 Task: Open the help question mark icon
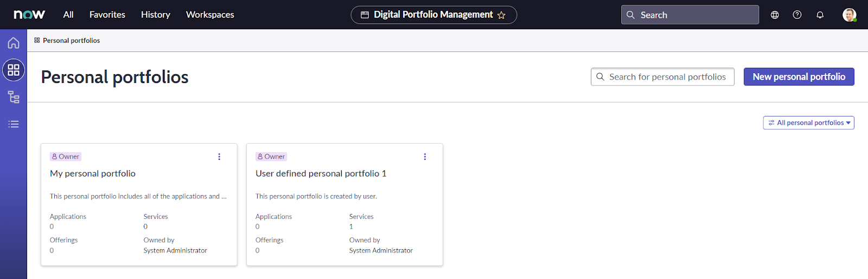point(797,15)
